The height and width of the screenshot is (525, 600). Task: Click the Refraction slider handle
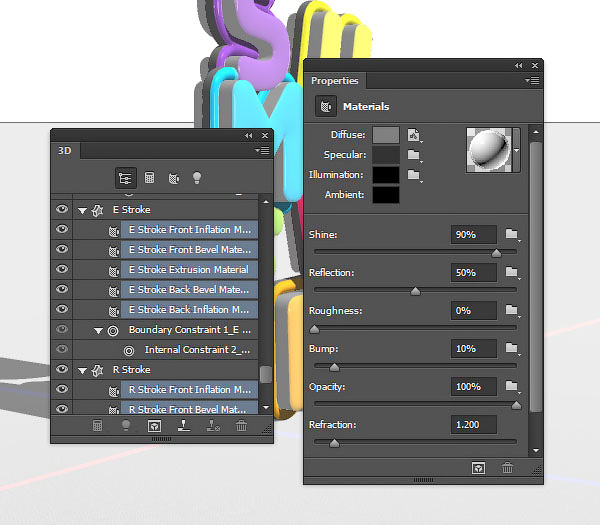(334, 443)
